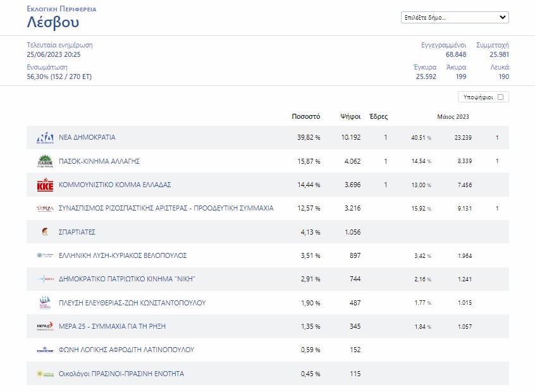Image resolution: width=535 pixels, height=392 pixels.
Task: Click the 10.192 votes value
Action: [351, 137]
